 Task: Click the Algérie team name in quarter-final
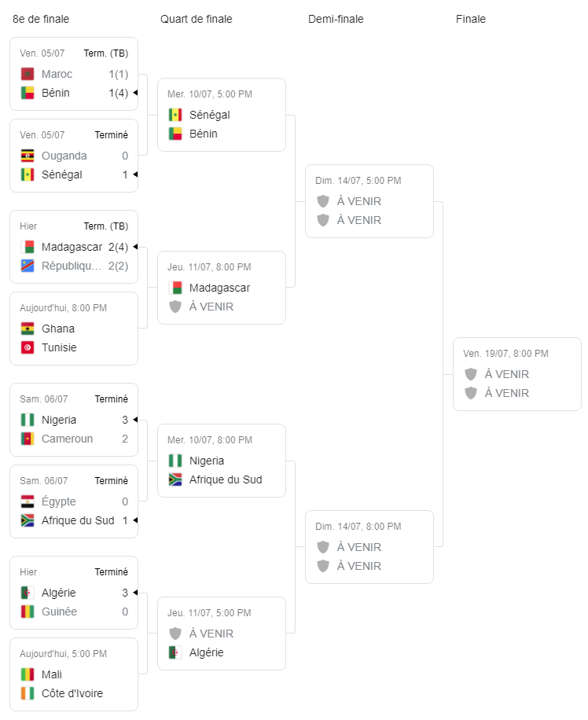pyautogui.click(x=206, y=652)
